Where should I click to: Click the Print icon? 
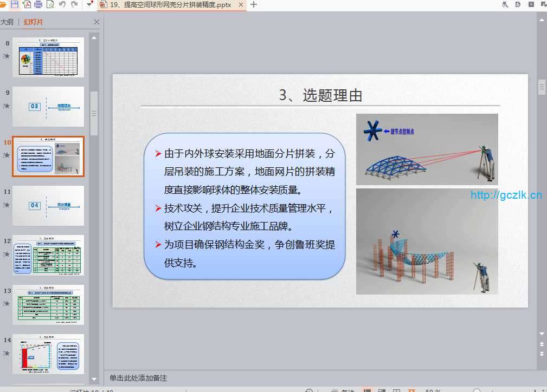pos(38,4)
